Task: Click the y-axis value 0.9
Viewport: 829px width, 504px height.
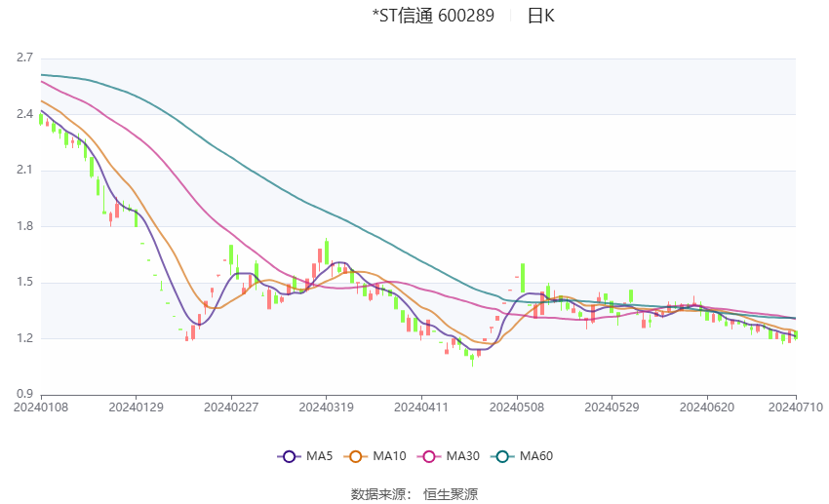Action: click(x=24, y=394)
